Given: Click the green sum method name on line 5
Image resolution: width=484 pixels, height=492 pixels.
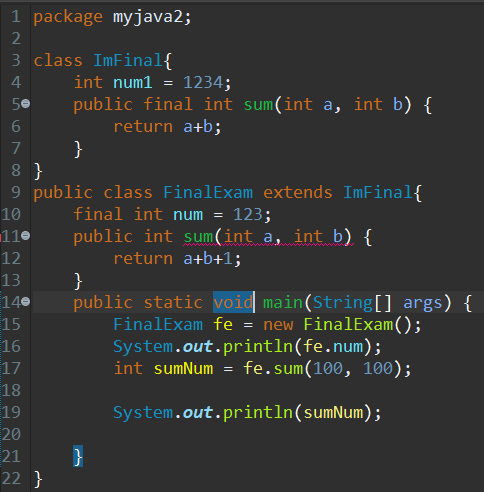Looking at the screenshot, I should [258, 105].
